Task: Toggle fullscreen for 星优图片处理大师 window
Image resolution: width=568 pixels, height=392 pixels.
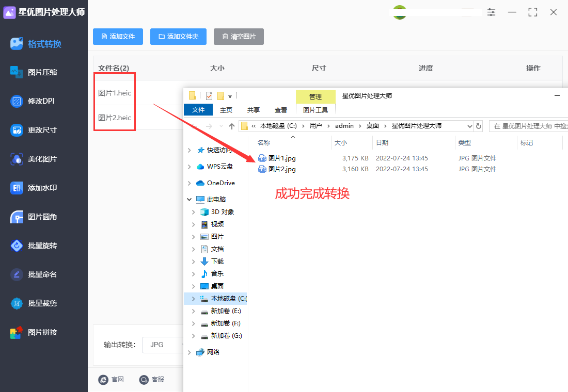Action: (532, 12)
